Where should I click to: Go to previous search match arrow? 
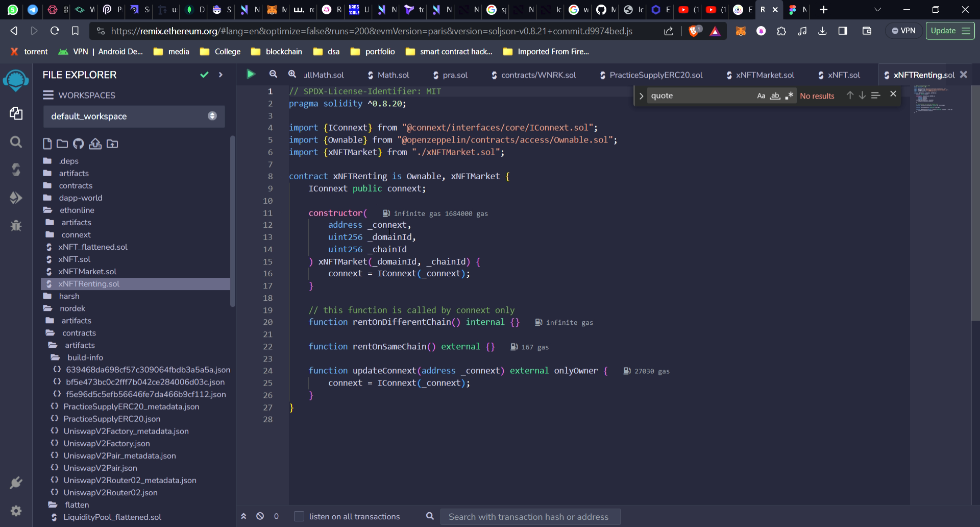pyautogui.click(x=850, y=95)
